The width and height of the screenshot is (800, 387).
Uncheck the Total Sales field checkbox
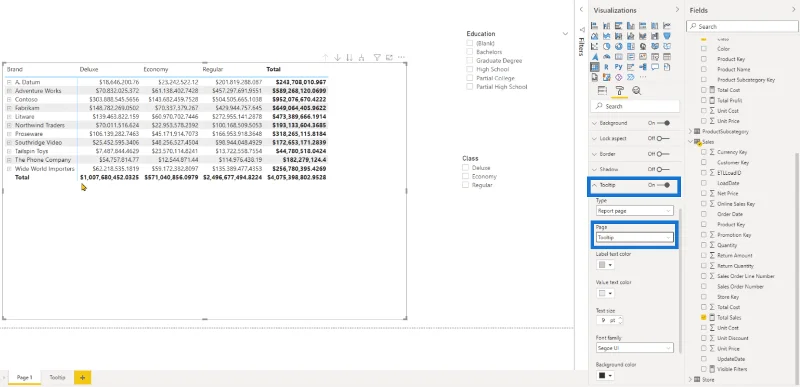click(704, 317)
